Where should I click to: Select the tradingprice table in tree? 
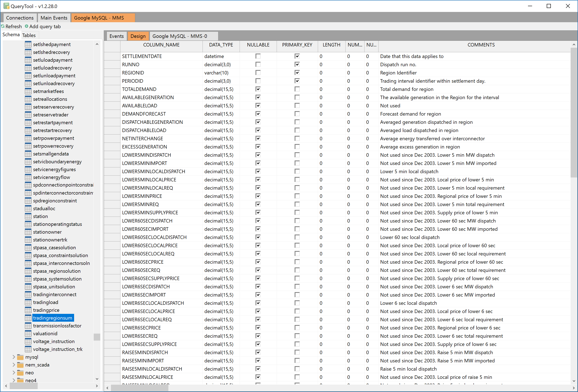point(46,310)
